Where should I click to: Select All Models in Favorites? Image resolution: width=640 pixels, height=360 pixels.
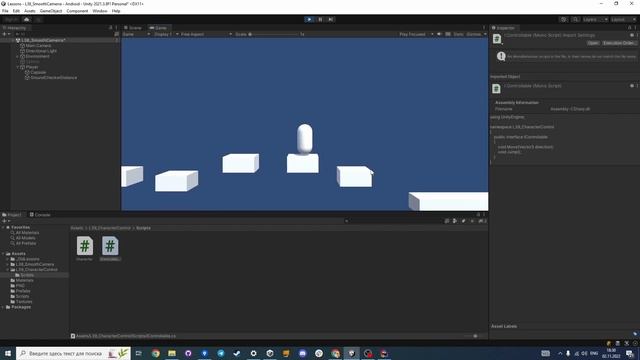tap(25, 238)
